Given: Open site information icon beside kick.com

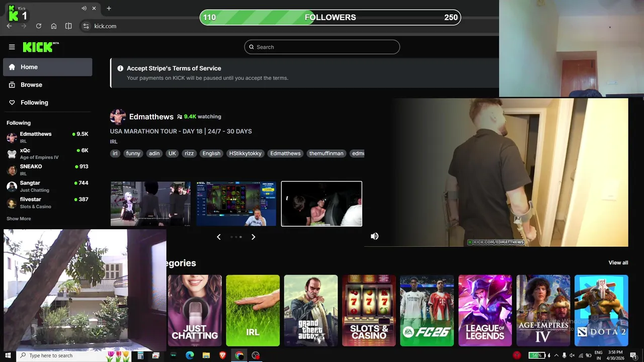Looking at the screenshot, I should pyautogui.click(x=86, y=26).
